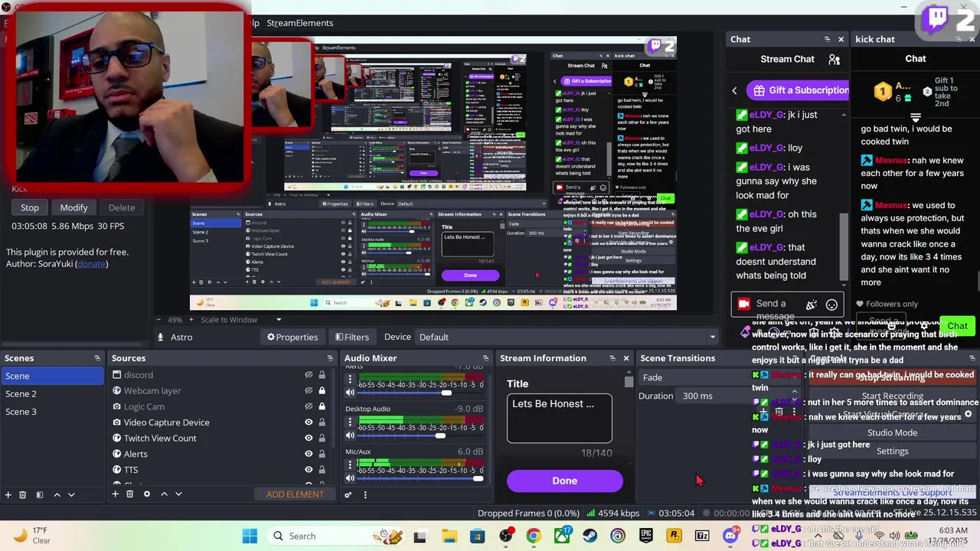Hide the TTS source
This screenshot has height=551, width=980.
click(x=309, y=469)
